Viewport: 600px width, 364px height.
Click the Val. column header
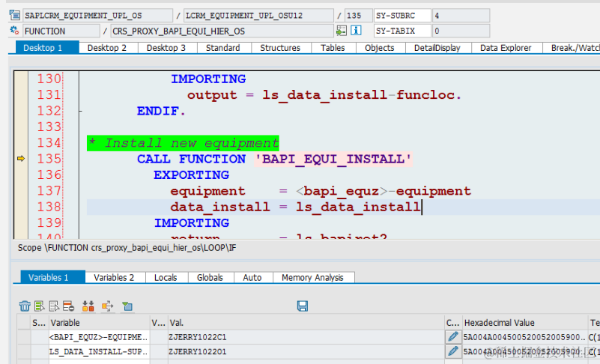click(x=306, y=323)
